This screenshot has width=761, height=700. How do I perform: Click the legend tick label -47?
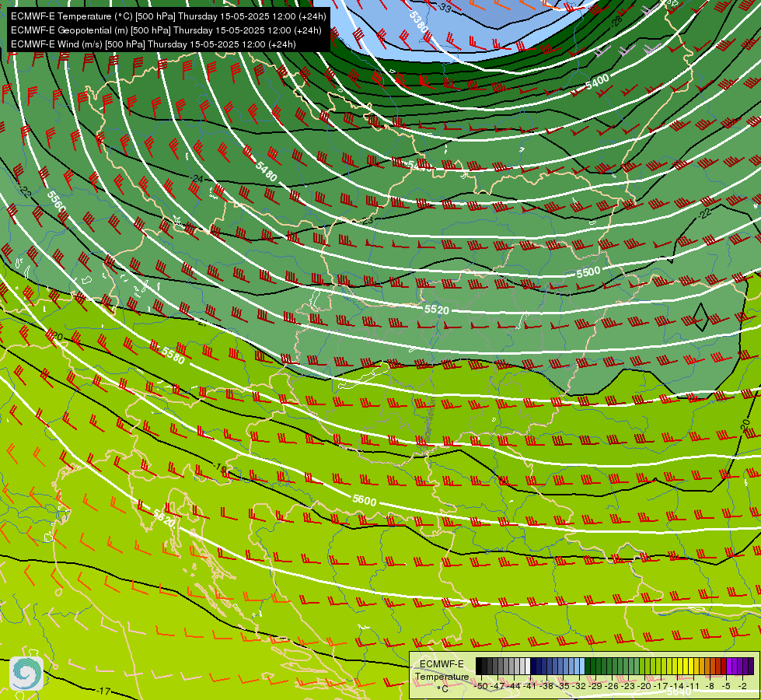click(x=497, y=686)
